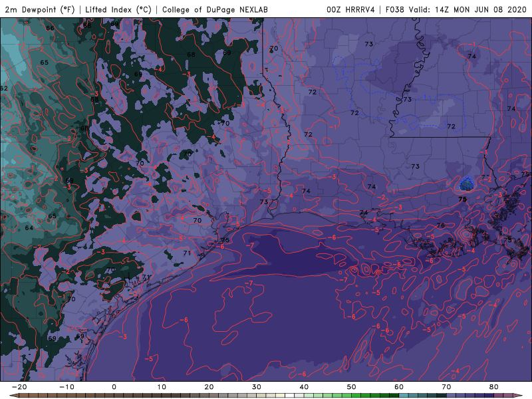Click the "40" color scale label
Screen dimensions: 532x399
[304, 387]
